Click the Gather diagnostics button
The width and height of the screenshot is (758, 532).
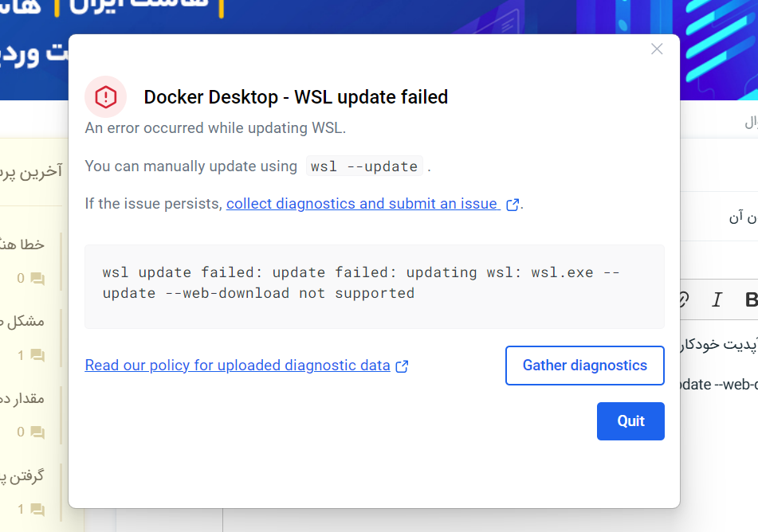(x=585, y=366)
